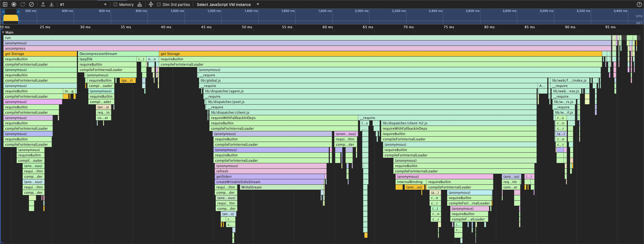Image resolution: width=644 pixels, height=244 pixels.
Task: Select the getStderr frame
Action: (270, 176)
